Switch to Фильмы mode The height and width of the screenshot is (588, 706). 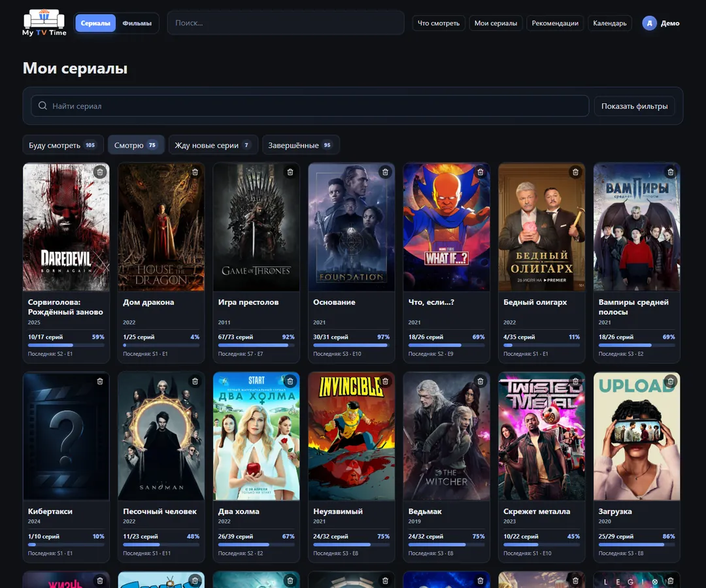pyautogui.click(x=137, y=23)
